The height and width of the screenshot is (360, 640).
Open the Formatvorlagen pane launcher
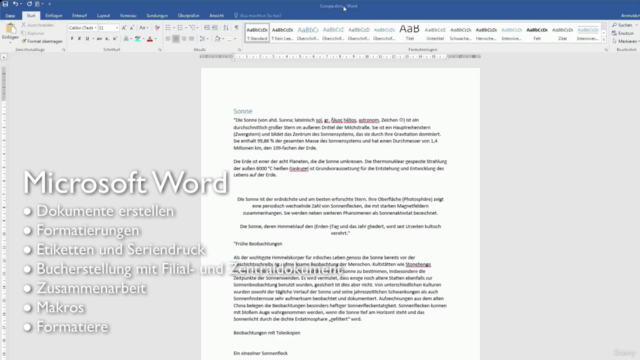pos(606,50)
